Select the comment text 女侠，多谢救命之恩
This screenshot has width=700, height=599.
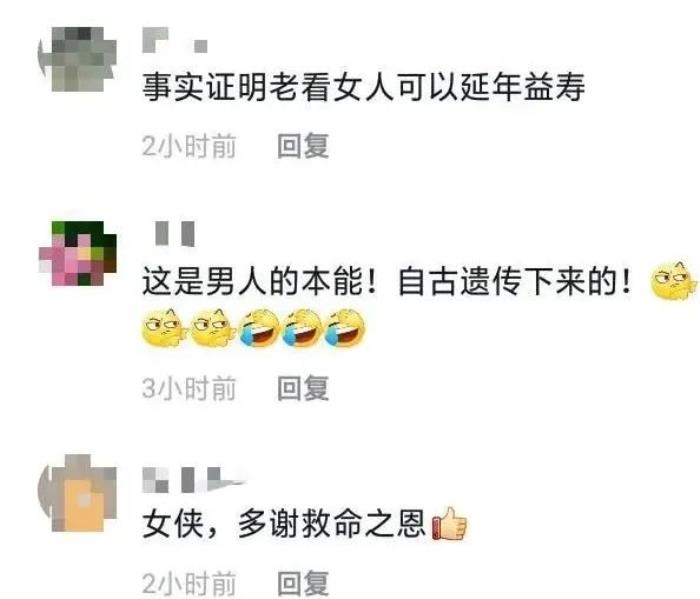tap(284, 523)
